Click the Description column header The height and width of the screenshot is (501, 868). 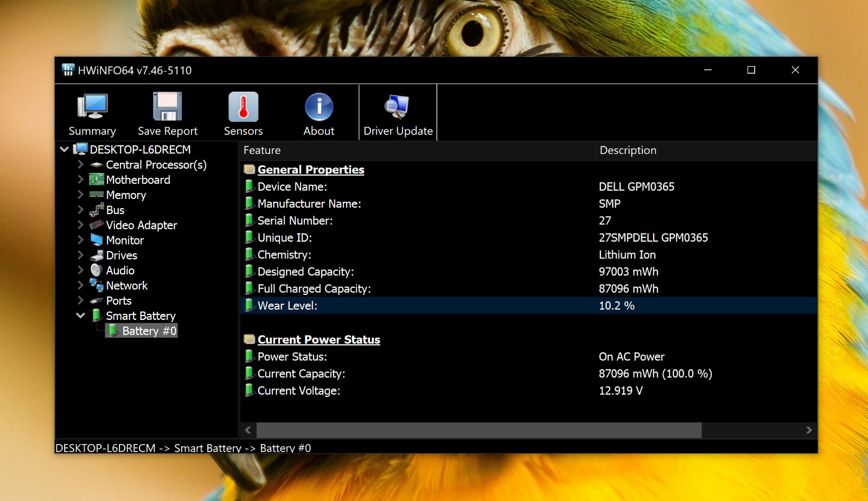706,150
